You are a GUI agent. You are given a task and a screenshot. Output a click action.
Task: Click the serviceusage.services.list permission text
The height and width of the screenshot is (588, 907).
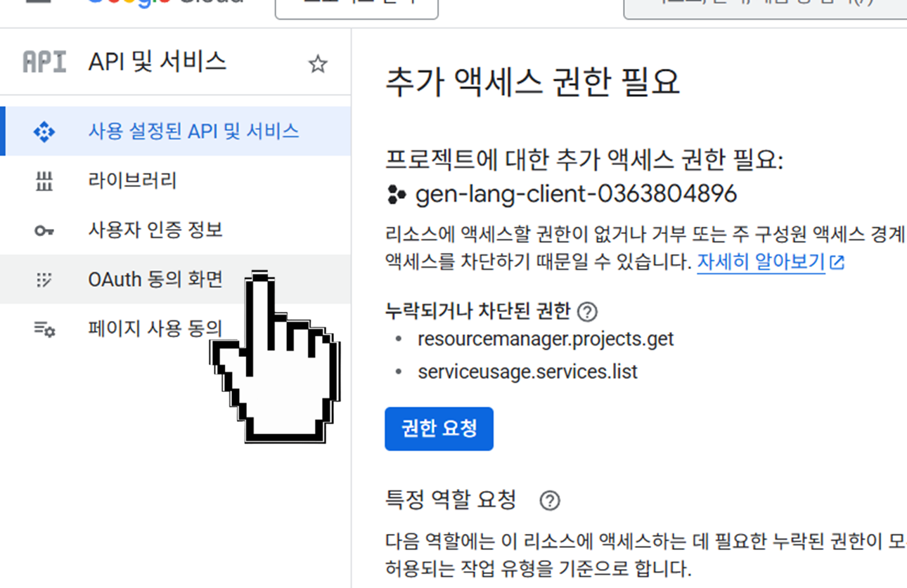(x=527, y=371)
